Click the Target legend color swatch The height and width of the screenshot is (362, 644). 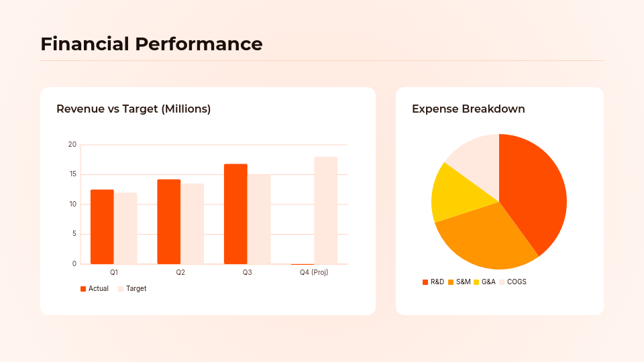121,289
